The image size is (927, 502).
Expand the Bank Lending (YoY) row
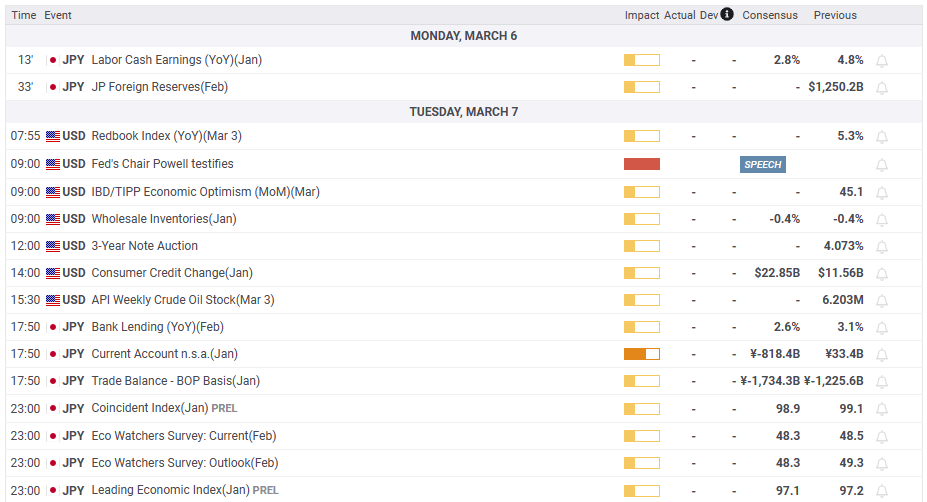pos(157,327)
